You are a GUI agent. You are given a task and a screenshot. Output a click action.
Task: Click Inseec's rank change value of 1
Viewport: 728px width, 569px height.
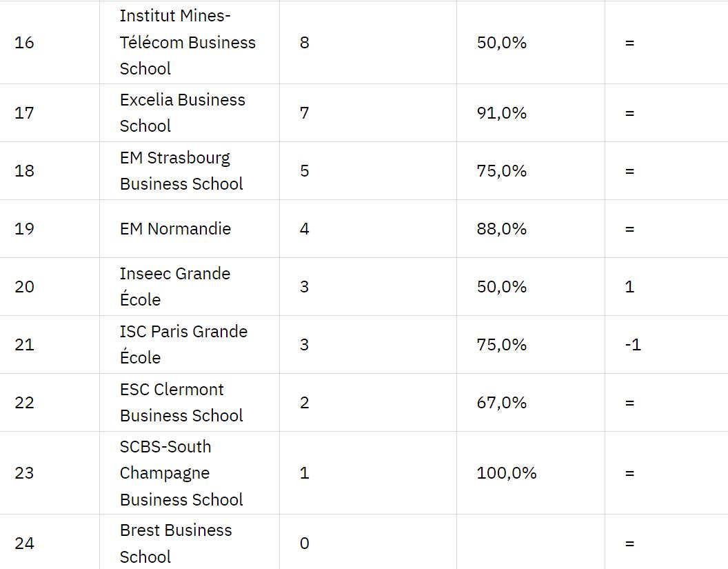[x=629, y=287]
